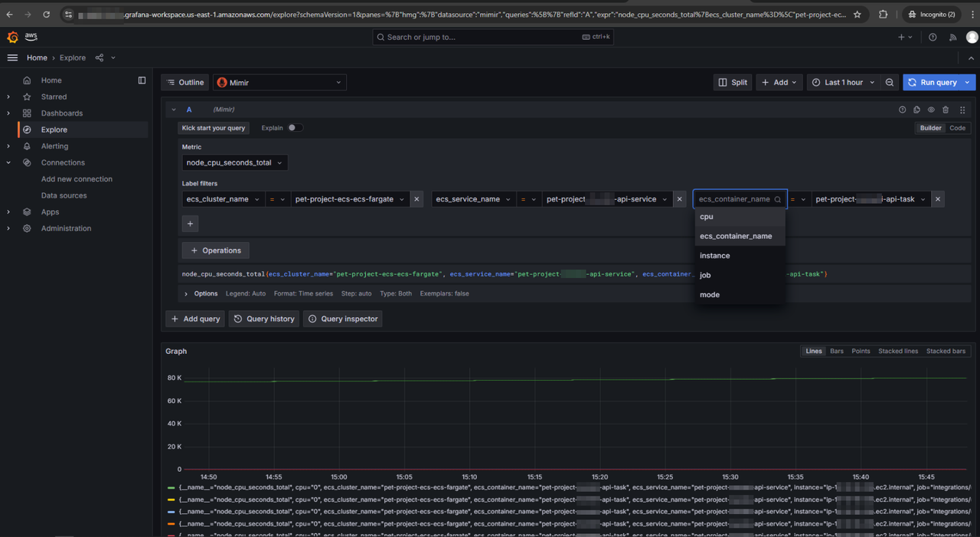Select Points graph style
Image resolution: width=980 pixels, height=537 pixels.
point(861,351)
